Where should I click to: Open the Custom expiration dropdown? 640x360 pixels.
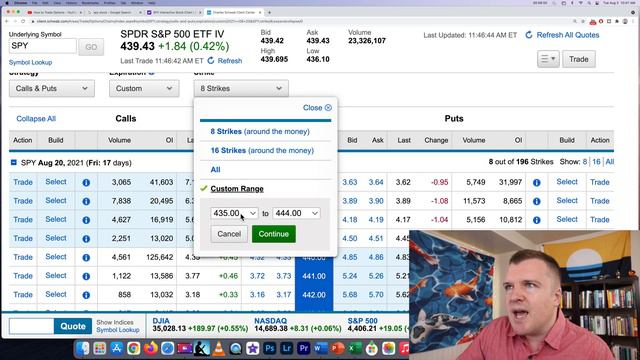coord(144,89)
